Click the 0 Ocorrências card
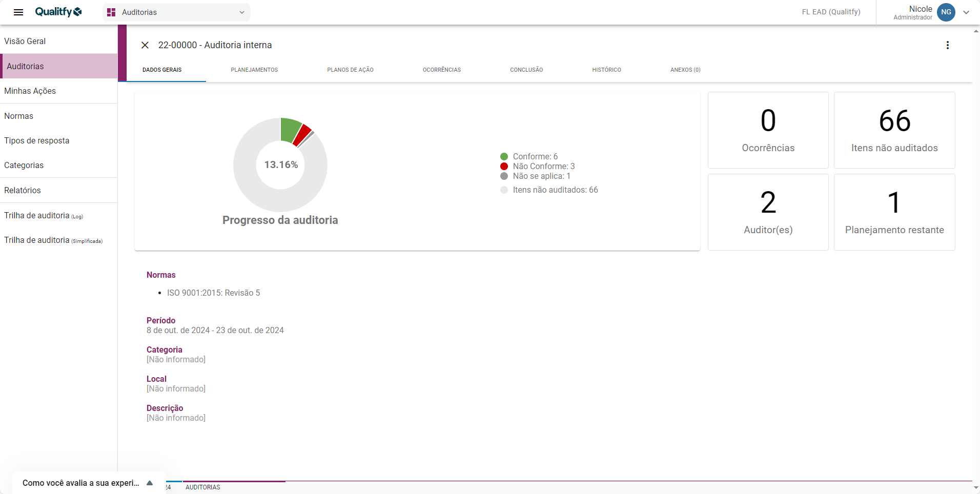This screenshot has width=980, height=494. 768,130
